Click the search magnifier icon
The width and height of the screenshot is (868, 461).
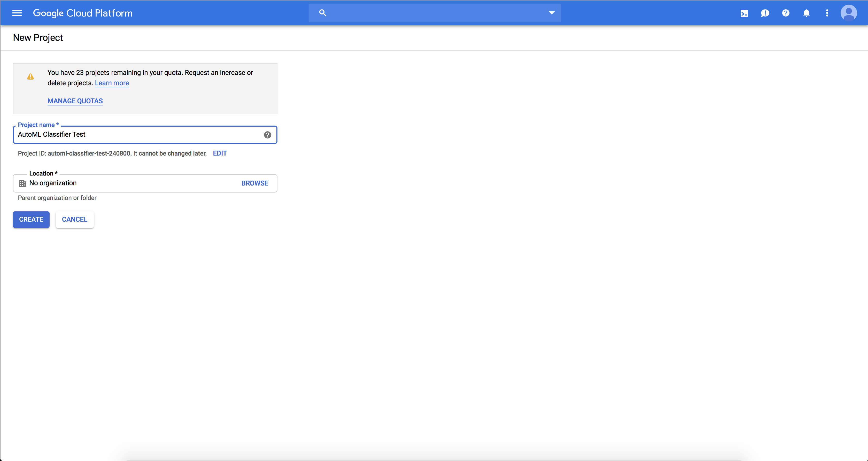click(322, 13)
